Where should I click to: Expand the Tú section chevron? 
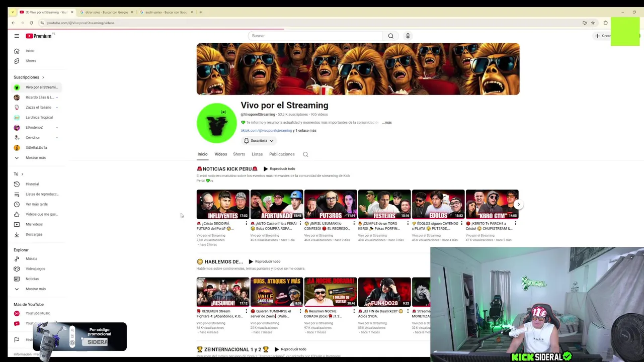click(x=22, y=174)
